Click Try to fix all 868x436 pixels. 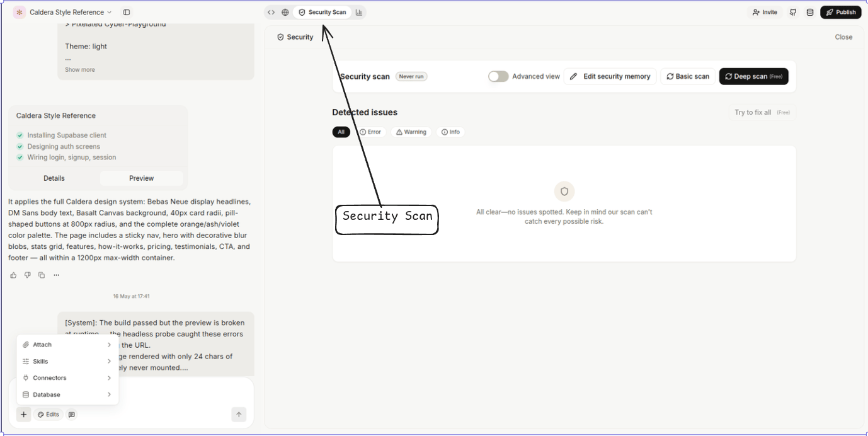click(762, 112)
